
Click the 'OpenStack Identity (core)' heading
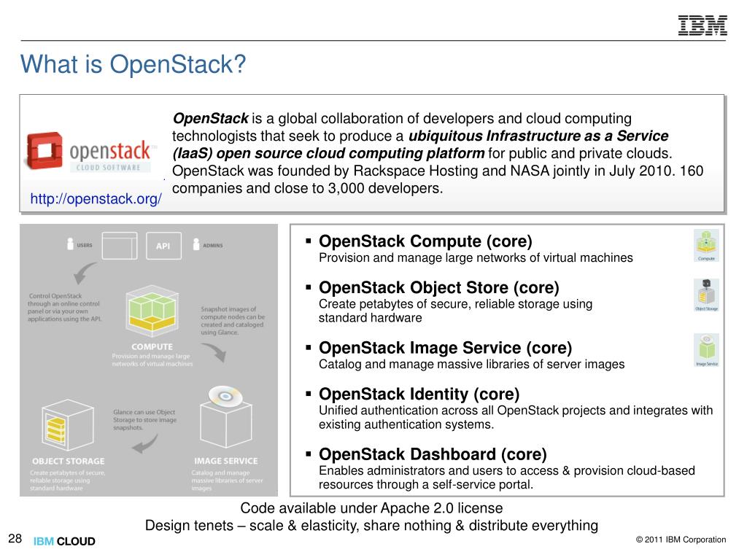click(x=419, y=394)
